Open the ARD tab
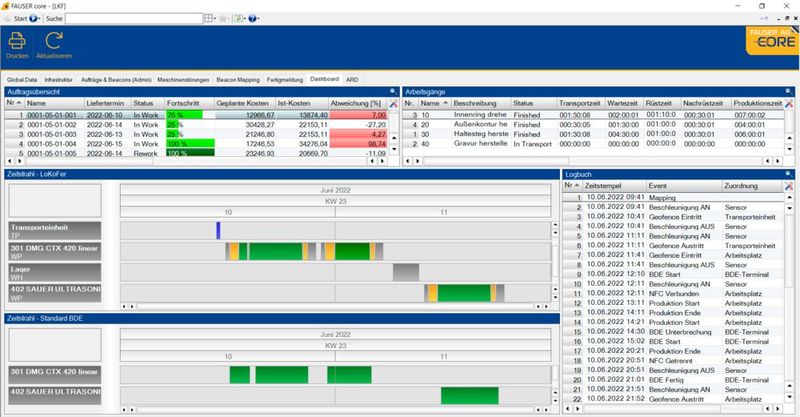 [x=352, y=80]
